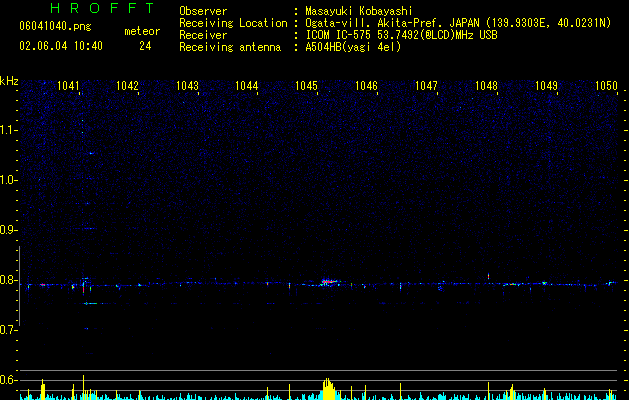The image size is (629, 400).
Task: Click time marker 1045
Action: tap(306, 85)
